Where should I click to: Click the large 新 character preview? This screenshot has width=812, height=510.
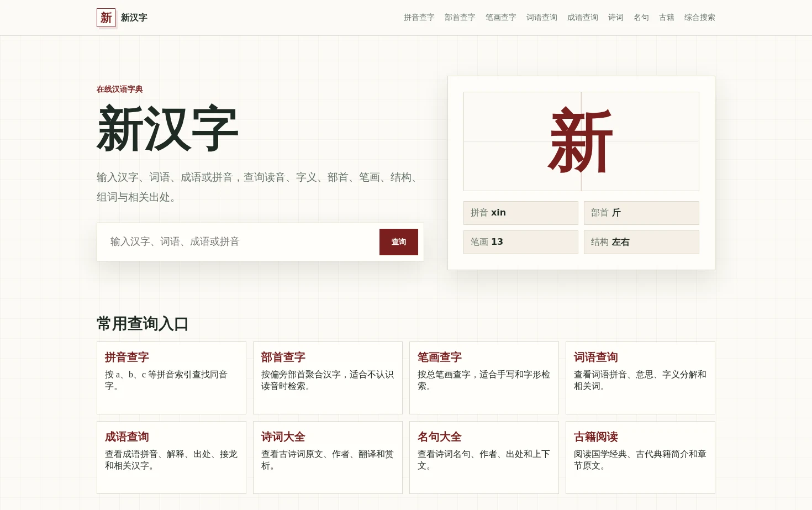point(581,141)
